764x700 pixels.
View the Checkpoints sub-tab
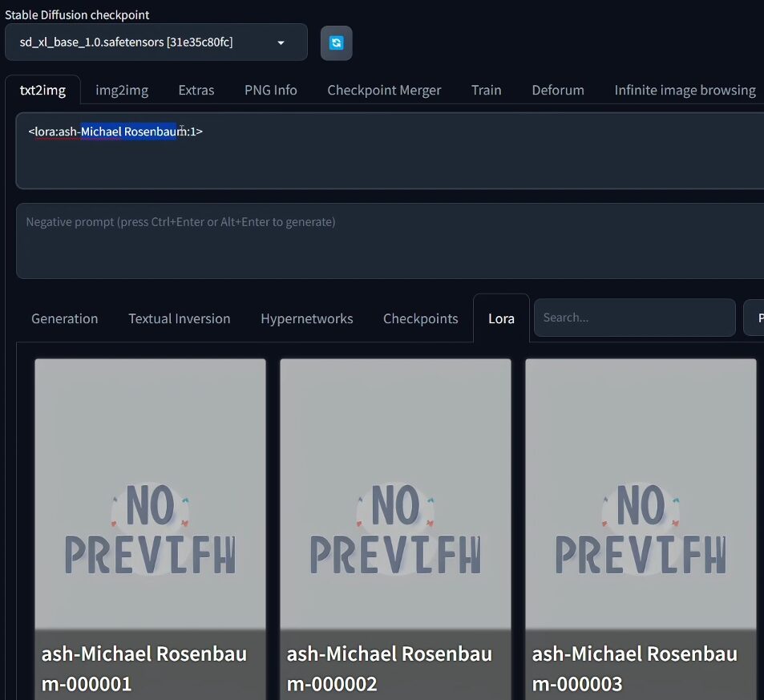(420, 318)
